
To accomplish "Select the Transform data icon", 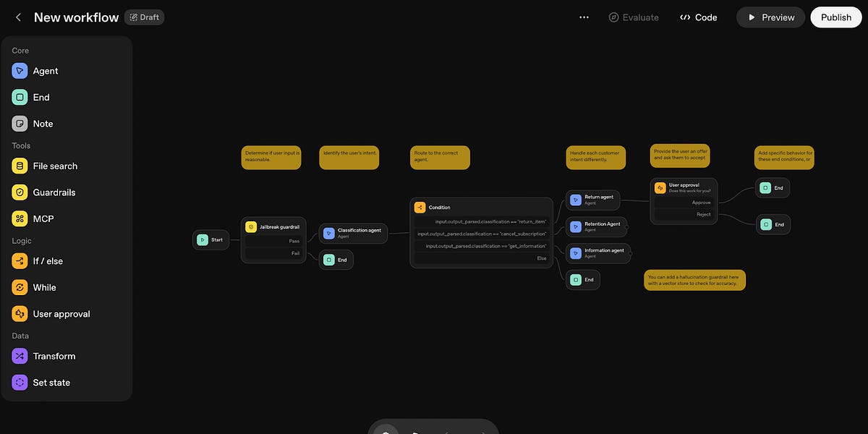I will click(20, 356).
